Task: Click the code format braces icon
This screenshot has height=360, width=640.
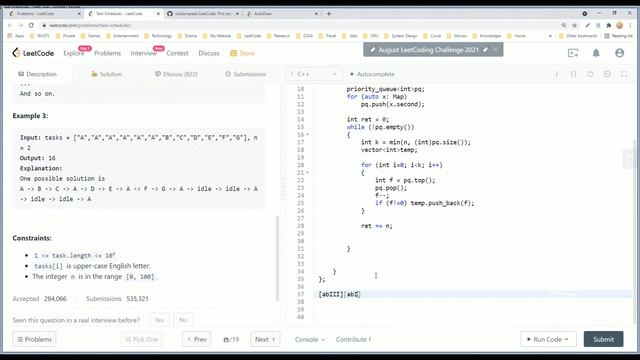Action: coord(573,74)
